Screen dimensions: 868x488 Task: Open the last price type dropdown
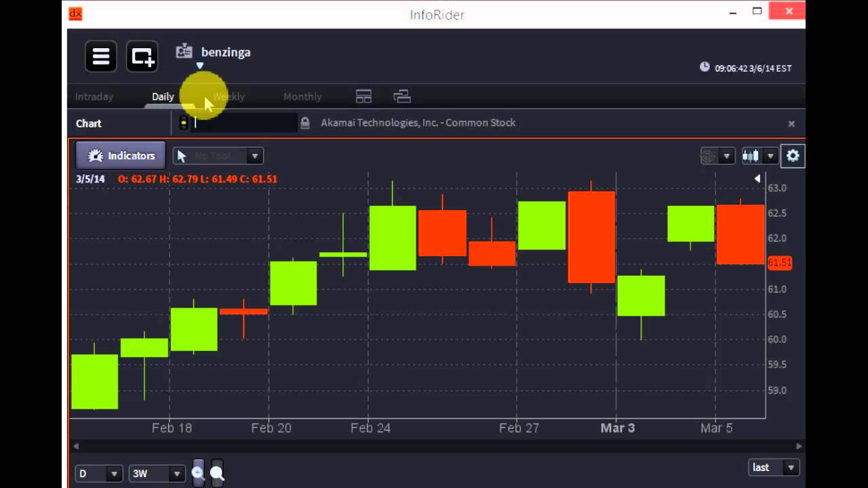click(x=773, y=467)
